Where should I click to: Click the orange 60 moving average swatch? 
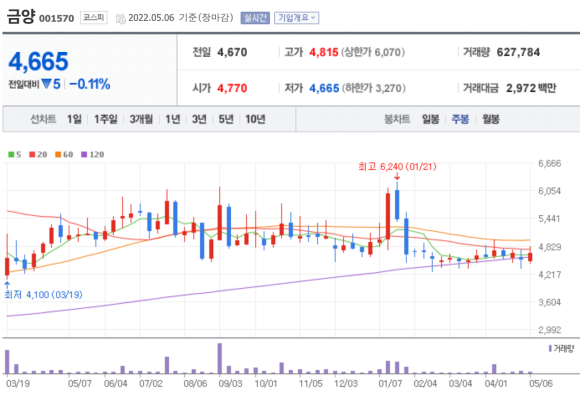[x=58, y=155]
